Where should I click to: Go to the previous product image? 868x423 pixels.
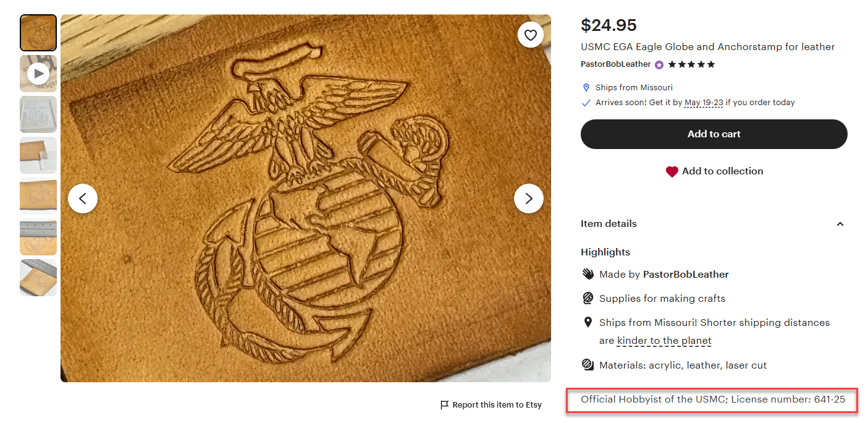point(83,199)
